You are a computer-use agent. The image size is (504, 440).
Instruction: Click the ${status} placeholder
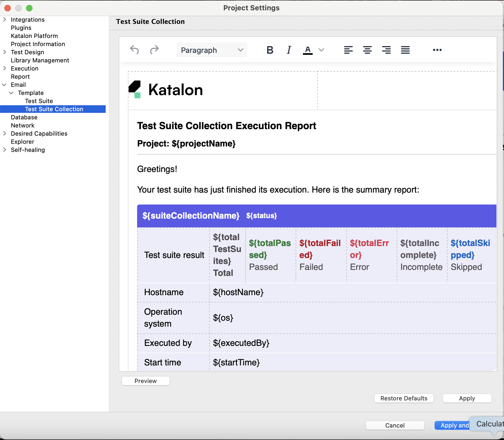tap(261, 216)
